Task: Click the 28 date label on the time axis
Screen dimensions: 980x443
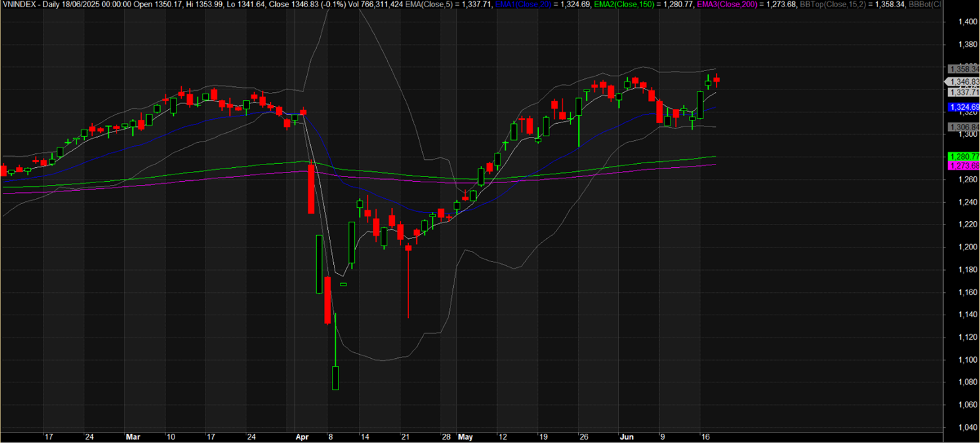Action: [446, 436]
